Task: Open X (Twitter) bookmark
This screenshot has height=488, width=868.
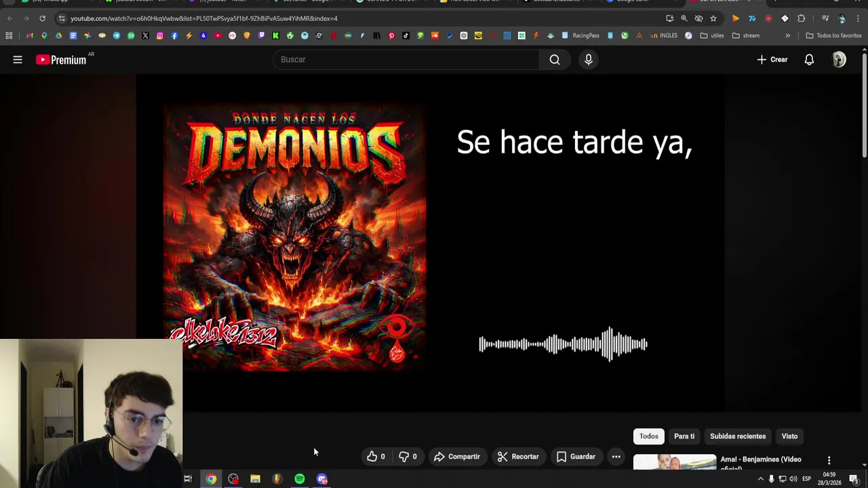Action: coord(145,35)
